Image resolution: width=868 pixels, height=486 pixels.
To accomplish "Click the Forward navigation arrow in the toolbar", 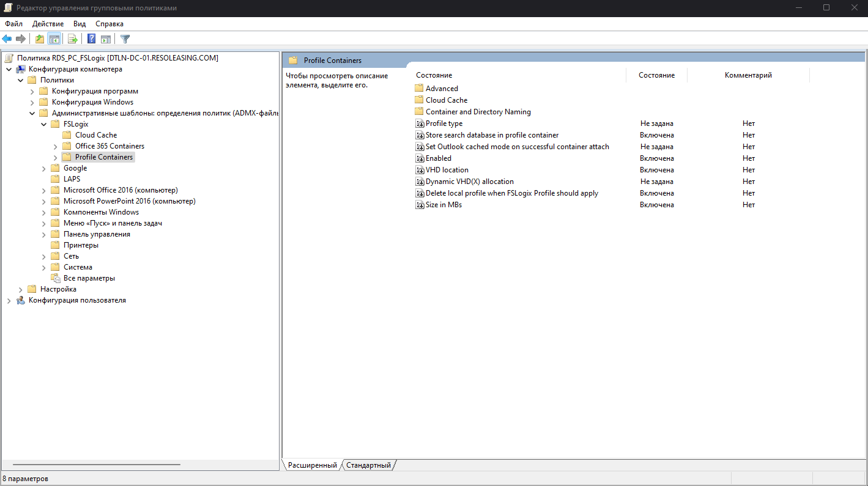I will [x=20, y=39].
